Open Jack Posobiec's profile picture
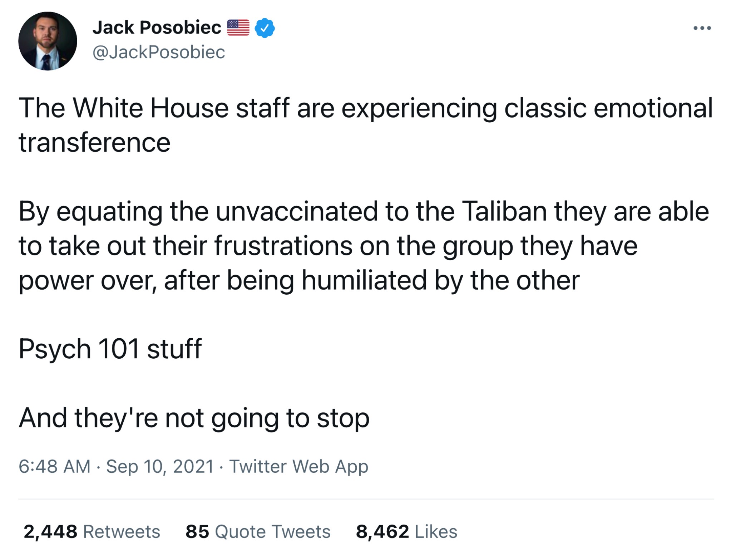The image size is (731, 560). click(x=48, y=41)
